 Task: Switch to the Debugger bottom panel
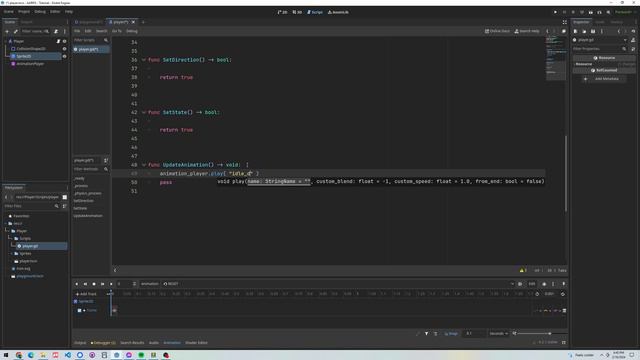pos(103,343)
